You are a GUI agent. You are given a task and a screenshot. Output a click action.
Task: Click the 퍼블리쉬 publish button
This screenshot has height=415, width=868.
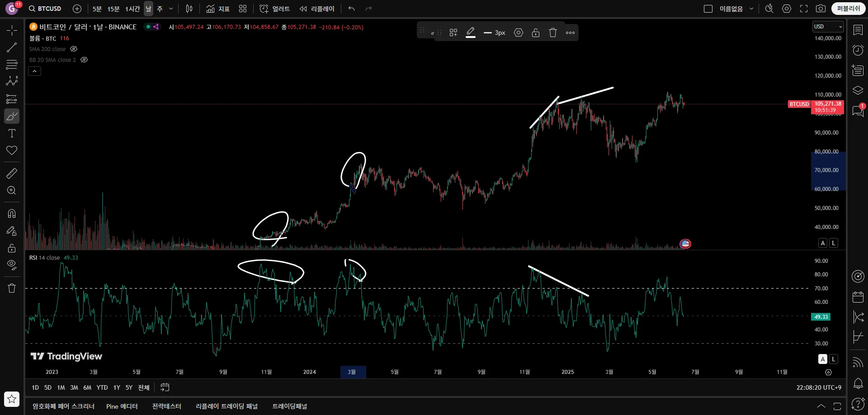point(848,9)
